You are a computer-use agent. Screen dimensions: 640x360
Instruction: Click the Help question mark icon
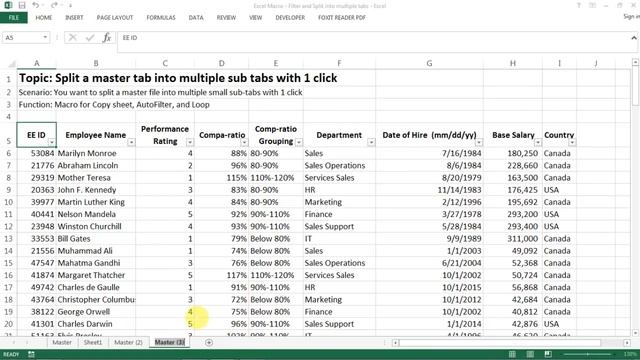click(x=579, y=5)
